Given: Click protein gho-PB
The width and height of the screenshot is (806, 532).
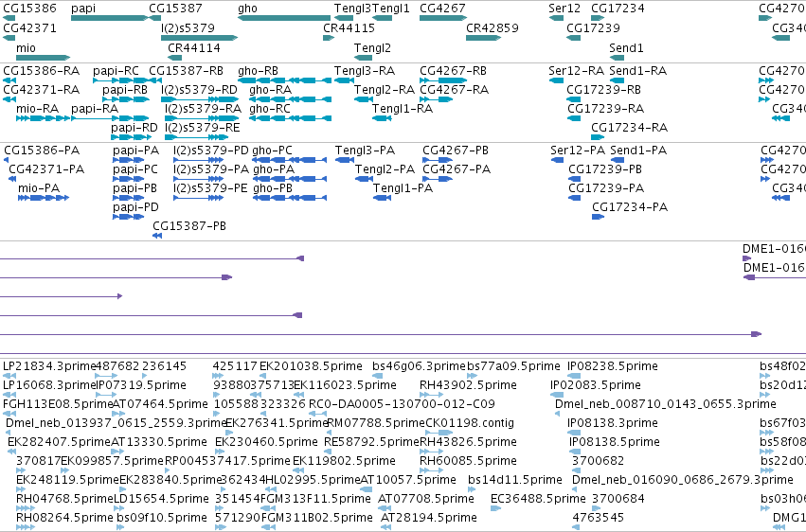Looking at the screenshot, I should [290, 198].
